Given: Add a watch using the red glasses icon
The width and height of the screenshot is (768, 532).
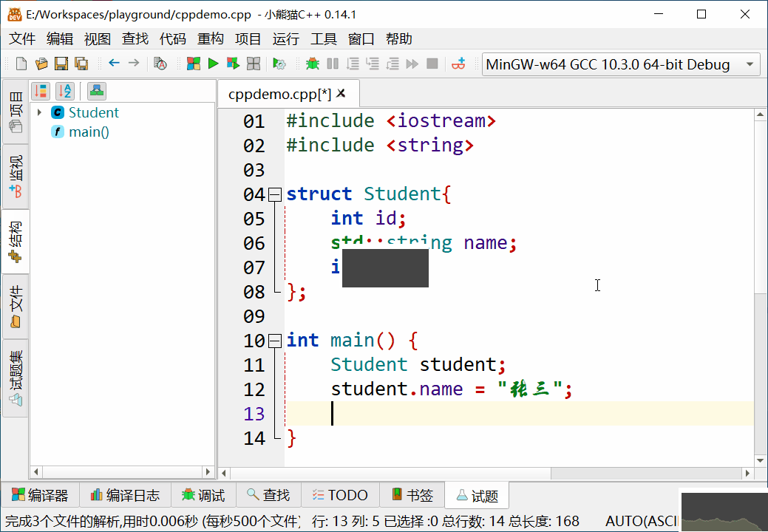Looking at the screenshot, I should (x=458, y=64).
